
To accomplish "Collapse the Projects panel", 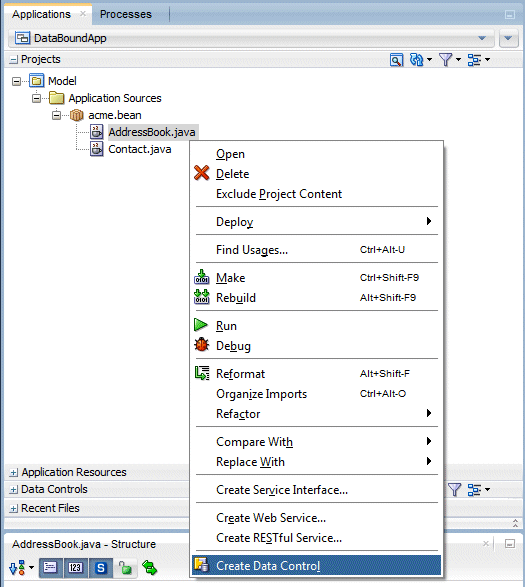I will (x=13, y=59).
